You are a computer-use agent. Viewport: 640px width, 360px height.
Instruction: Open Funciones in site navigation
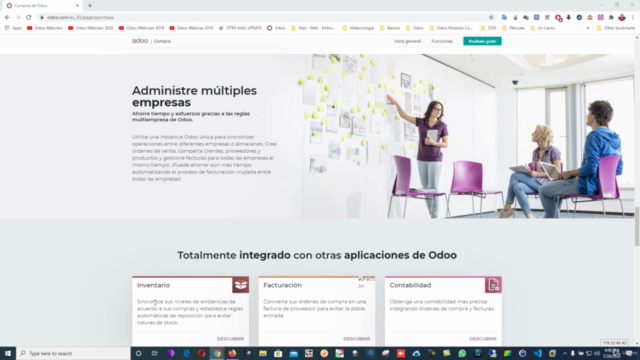[442, 41]
